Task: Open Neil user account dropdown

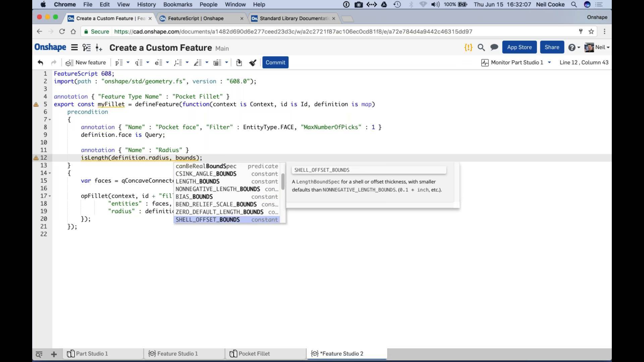Action: (x=597, y=47)
